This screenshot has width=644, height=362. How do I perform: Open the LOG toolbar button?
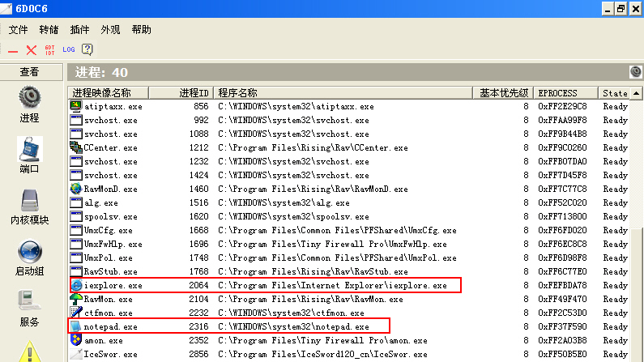[69, 49]
